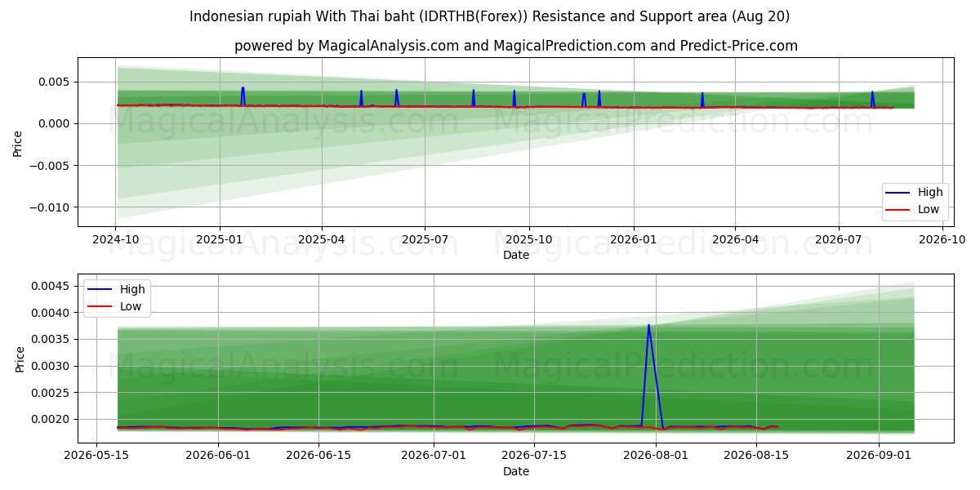The height and width of the screenshot is (490, 980).
Task: Click the 2026-10 tick label
Action: pyautogui.click(x=943, y=240)
